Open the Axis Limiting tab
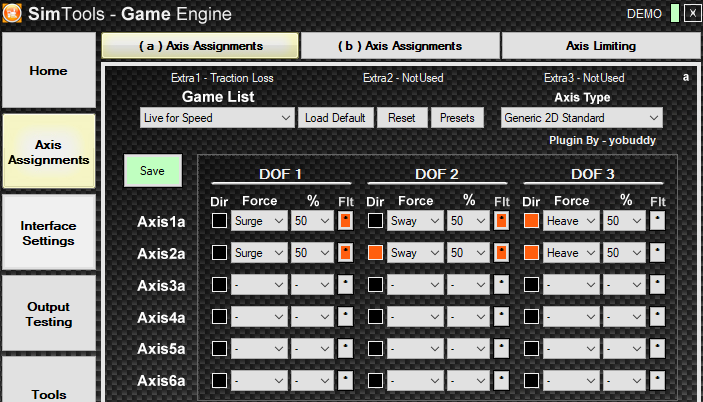 tap(601, 46)
